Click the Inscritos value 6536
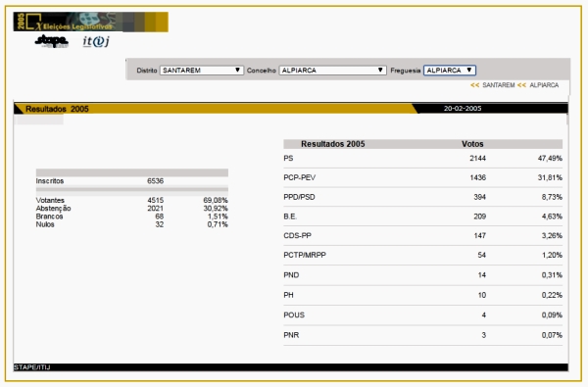Image resolution: width=588 pixels, height=387 pixels. pyautogui.click(x=155, y=180)
